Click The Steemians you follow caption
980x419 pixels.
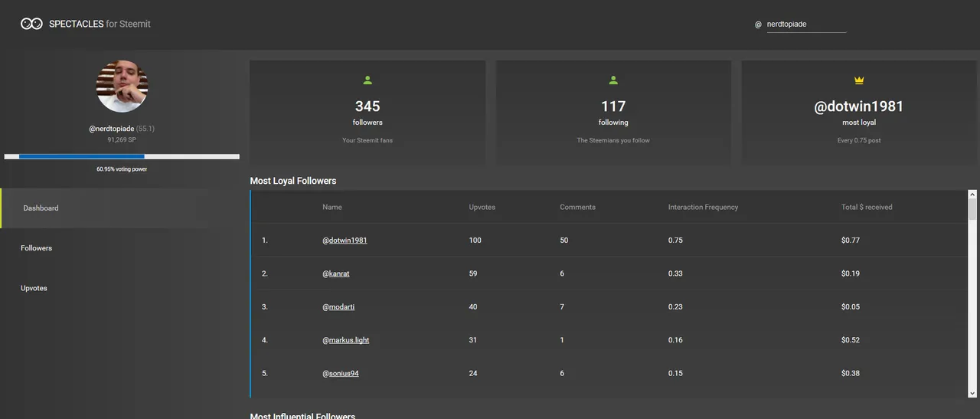point(613,141)
